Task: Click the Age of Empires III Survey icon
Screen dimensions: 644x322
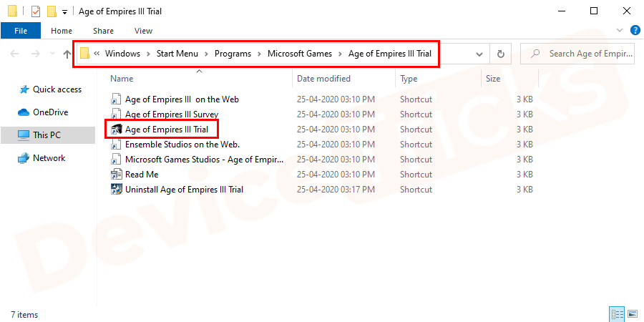Action: point(116,114)
